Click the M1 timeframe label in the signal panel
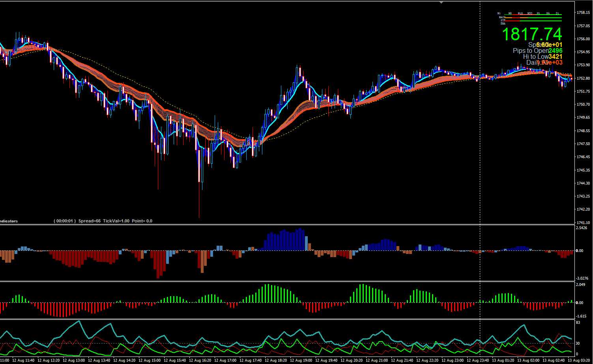 499,13
